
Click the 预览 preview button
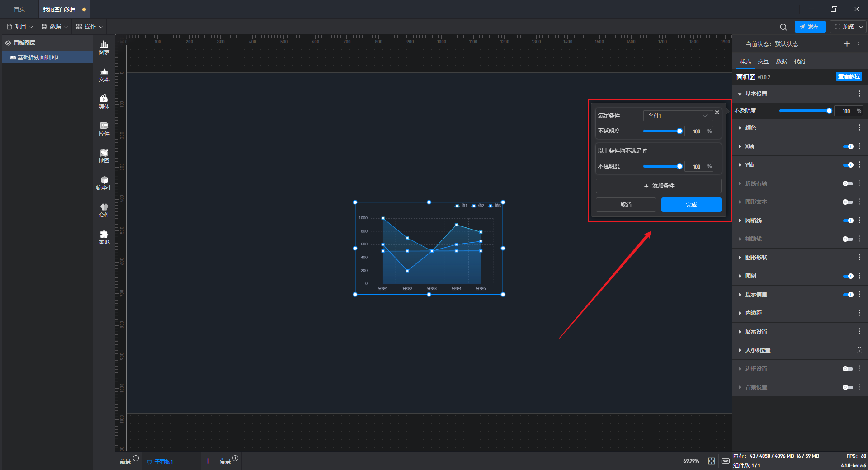(844, 27)
